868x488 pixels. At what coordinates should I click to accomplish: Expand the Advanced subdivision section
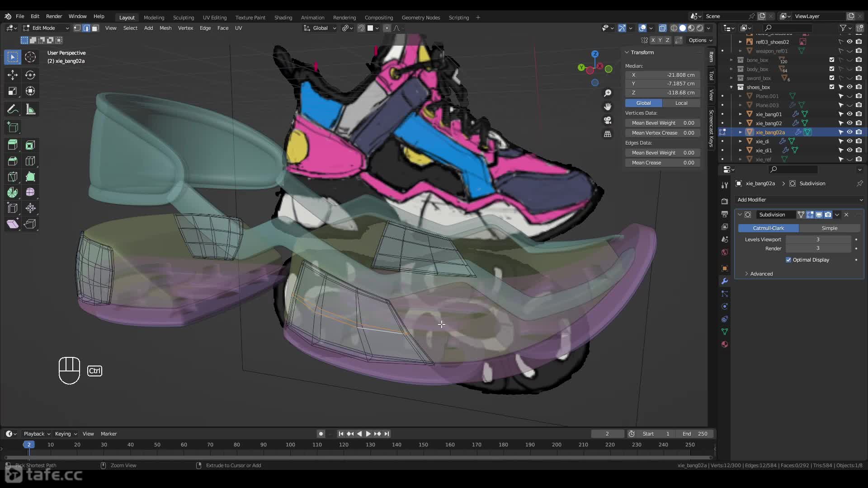tap(761, 274)
